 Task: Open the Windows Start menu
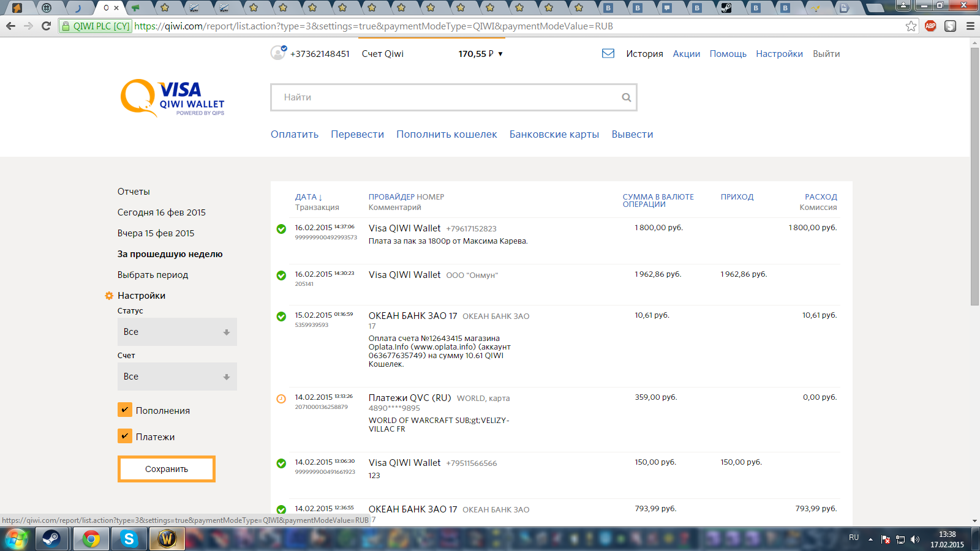16,539
